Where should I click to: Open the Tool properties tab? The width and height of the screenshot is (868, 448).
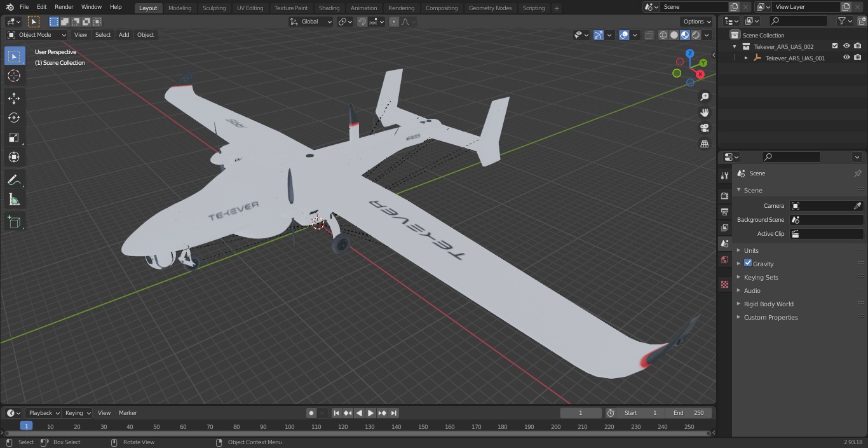coord(724,175)
